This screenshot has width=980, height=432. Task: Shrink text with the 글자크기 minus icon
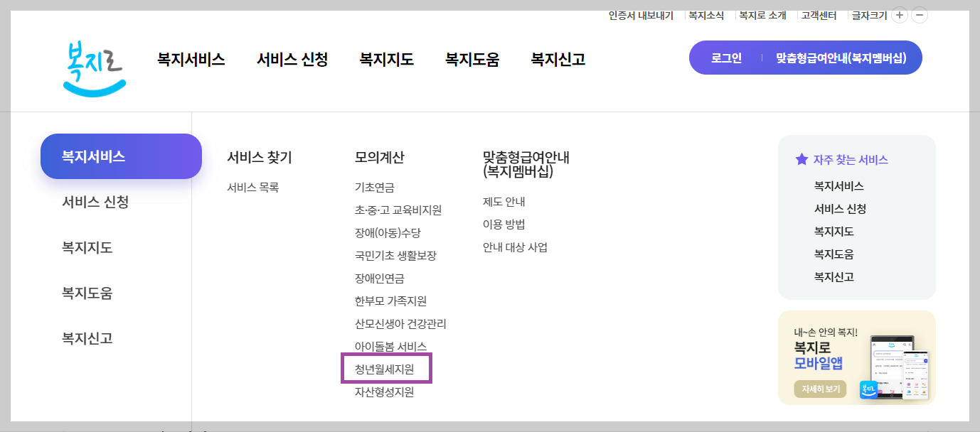[920, 14]
